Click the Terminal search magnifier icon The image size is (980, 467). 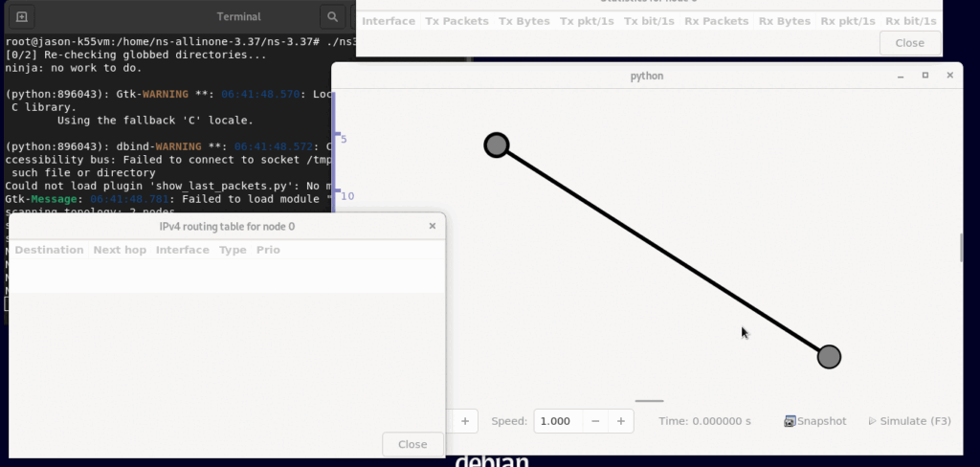(331, 17)
